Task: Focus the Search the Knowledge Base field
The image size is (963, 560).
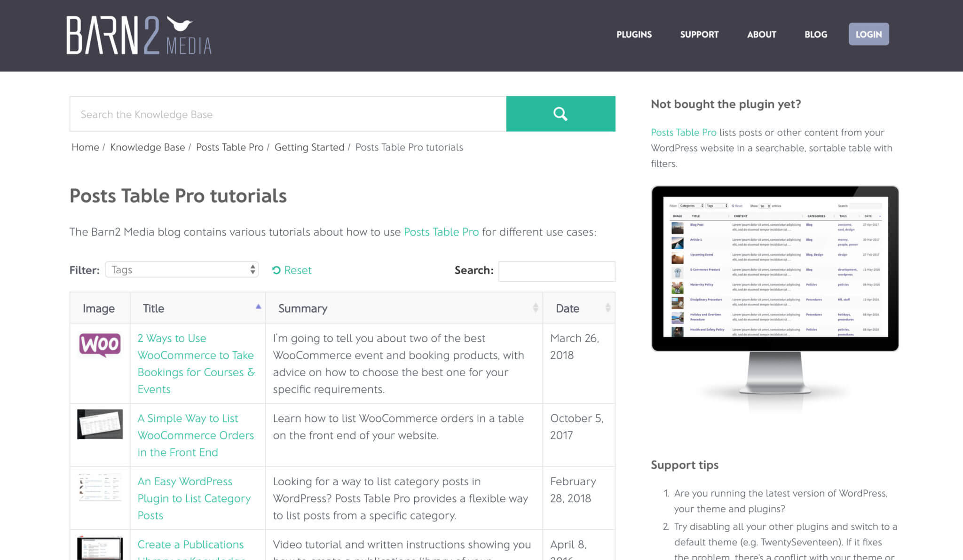Action: (x=288, y=114)
